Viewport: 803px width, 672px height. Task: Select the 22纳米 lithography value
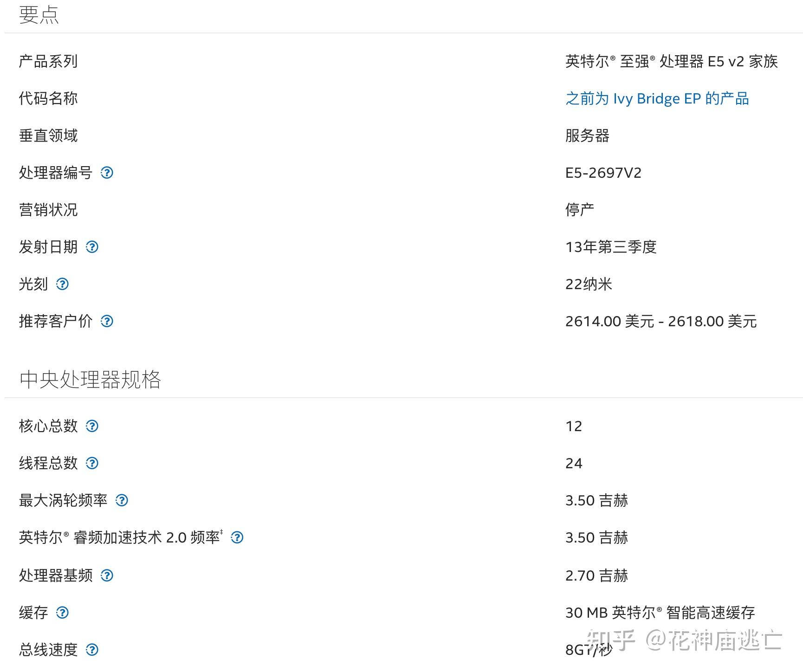[x=589, y=284]
